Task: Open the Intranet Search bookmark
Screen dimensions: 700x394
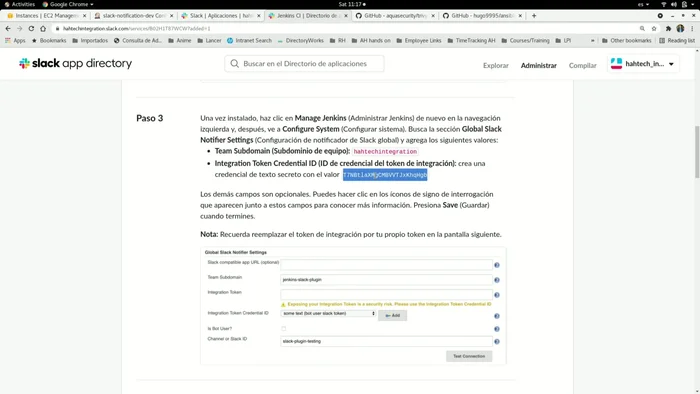Action: [249, 41]
